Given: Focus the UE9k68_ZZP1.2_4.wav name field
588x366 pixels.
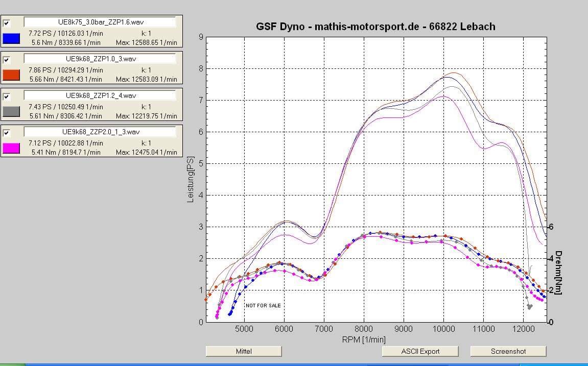Looking at the screenshot, I should [100, 95].
